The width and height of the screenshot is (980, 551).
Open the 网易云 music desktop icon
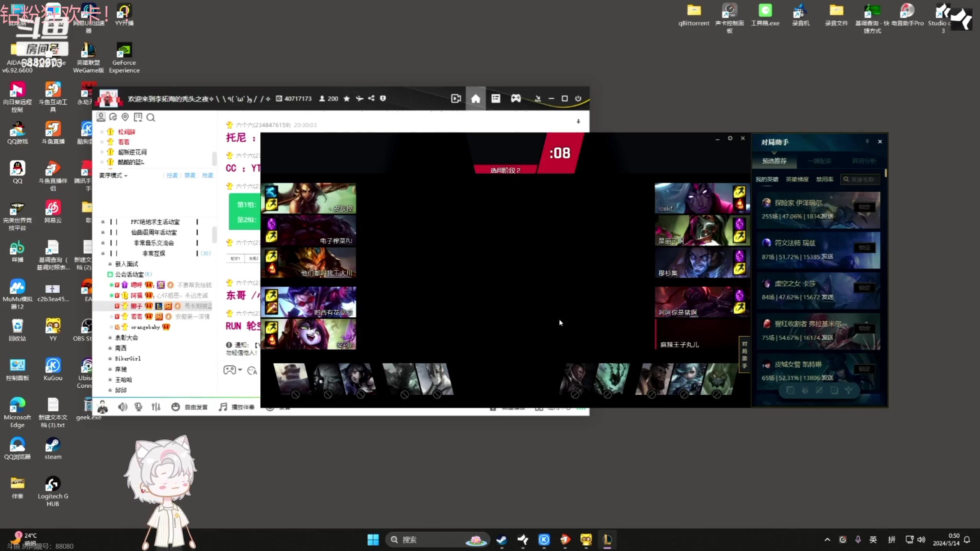53,212
